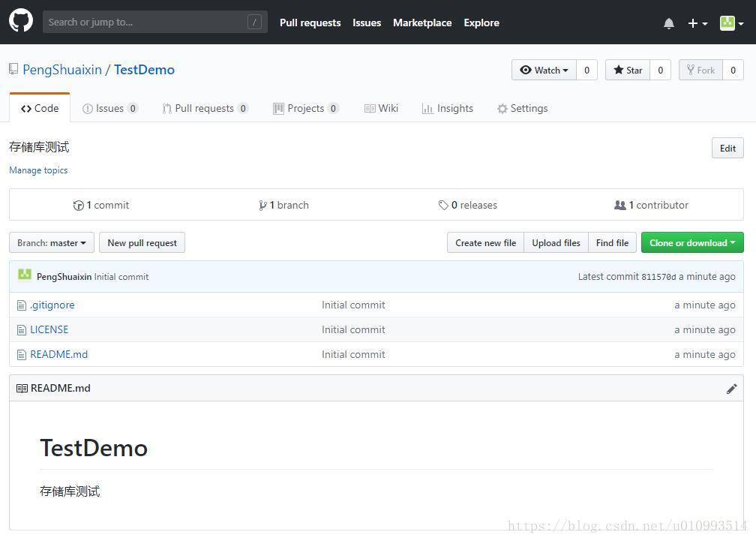Edit the repository description
The height and width of the screenshot is (541, 756).
click(727, 148)
